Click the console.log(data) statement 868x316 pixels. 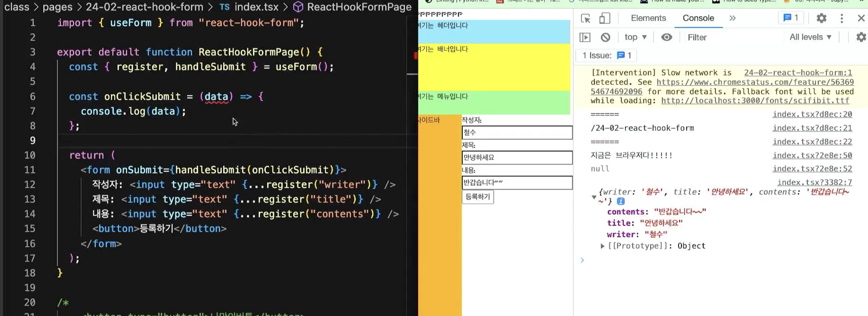[133, 111]
